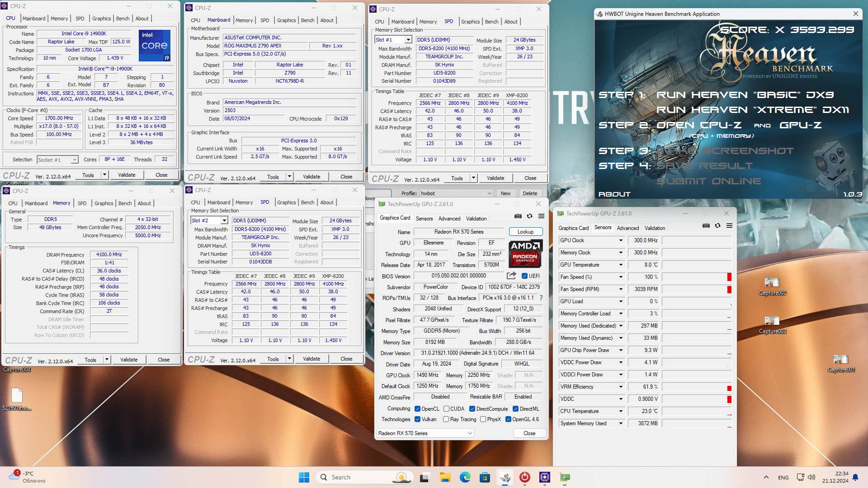Screen dimensions: 868x488
Task: Open Microsoft Edge from the taskbar
Action: [465, 477]
